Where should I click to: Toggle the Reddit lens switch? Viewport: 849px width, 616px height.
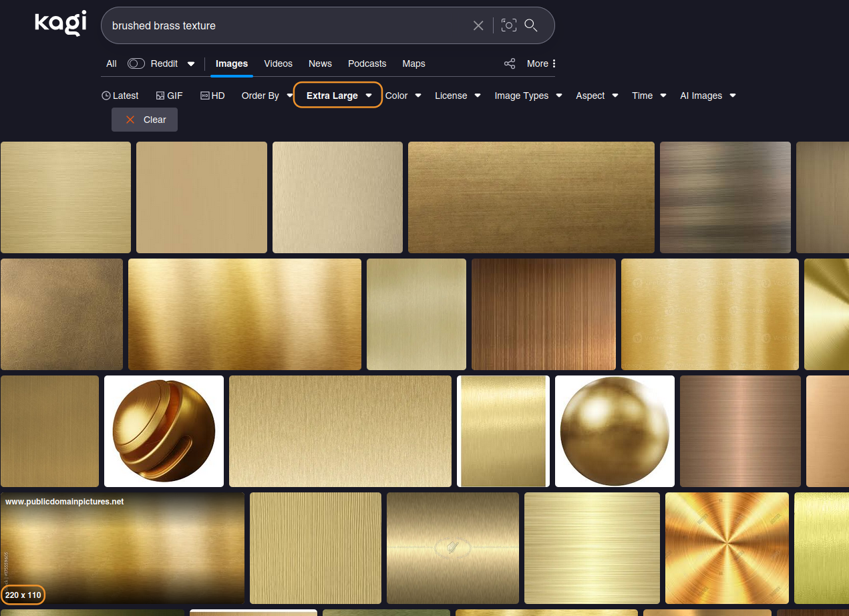point(136,63)
